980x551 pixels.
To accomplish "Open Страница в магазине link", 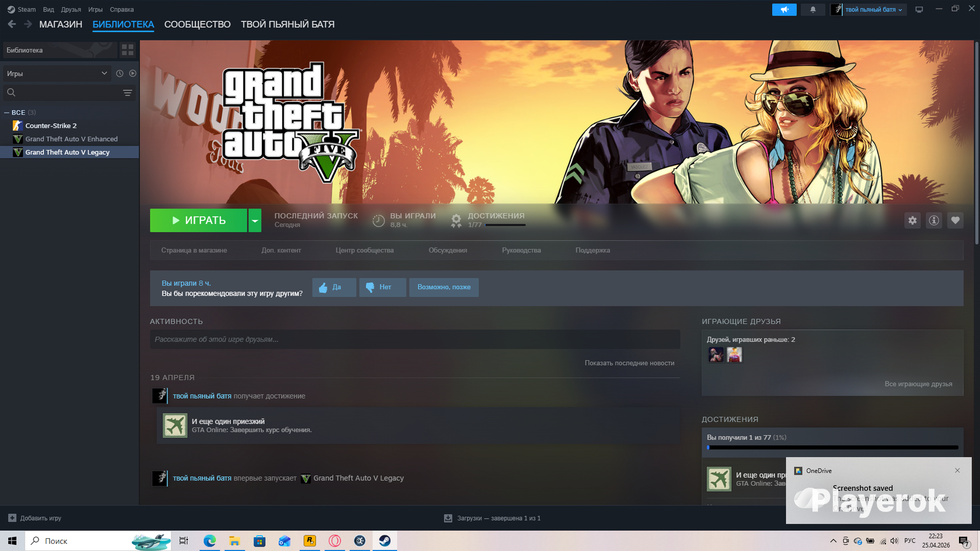I will (194, 250).
